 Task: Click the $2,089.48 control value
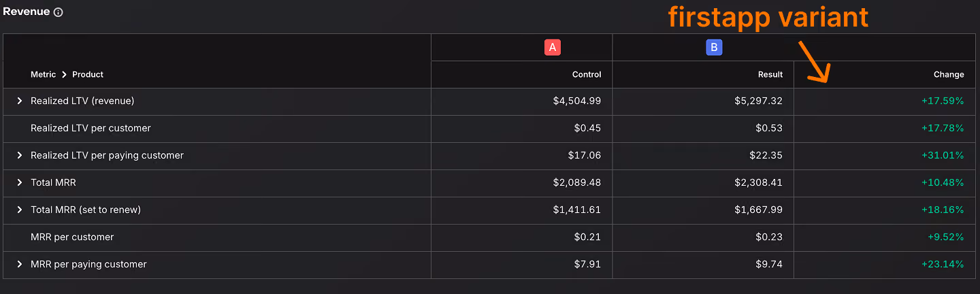[x=577, y=182]
